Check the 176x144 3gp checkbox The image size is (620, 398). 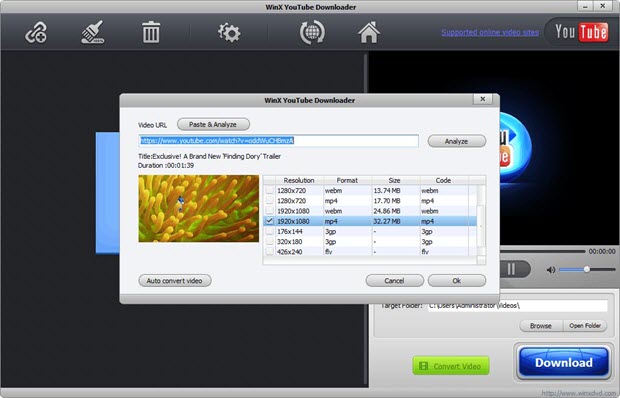270,231
